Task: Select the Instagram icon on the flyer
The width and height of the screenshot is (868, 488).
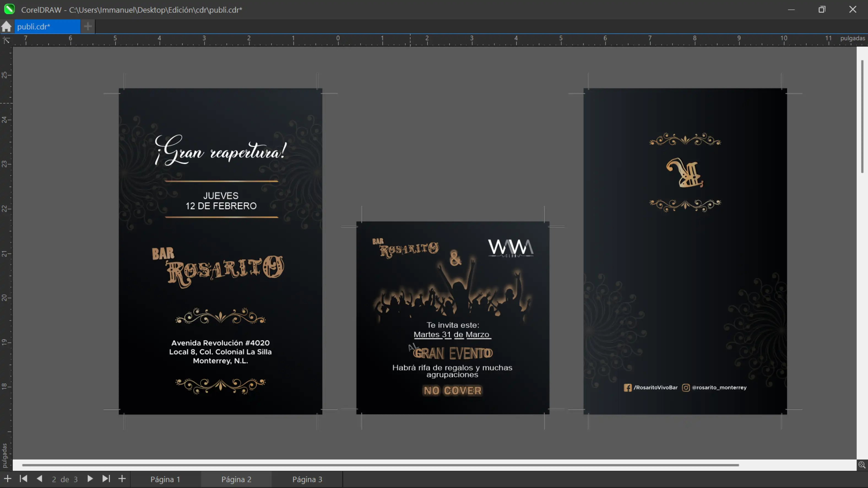Action: tap(686, 388)
